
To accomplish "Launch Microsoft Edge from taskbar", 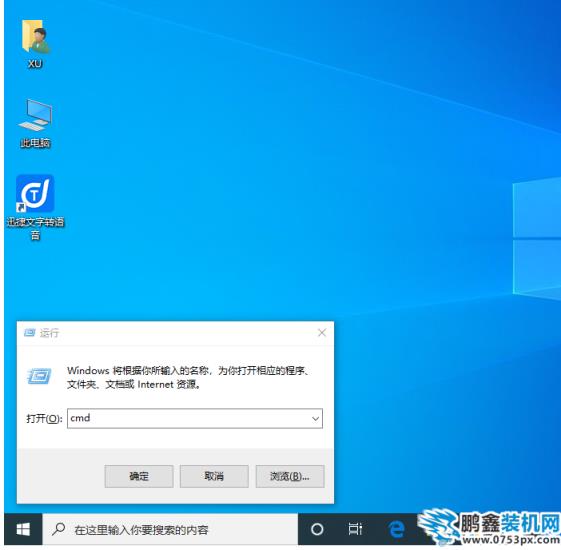I will (396, 529).
